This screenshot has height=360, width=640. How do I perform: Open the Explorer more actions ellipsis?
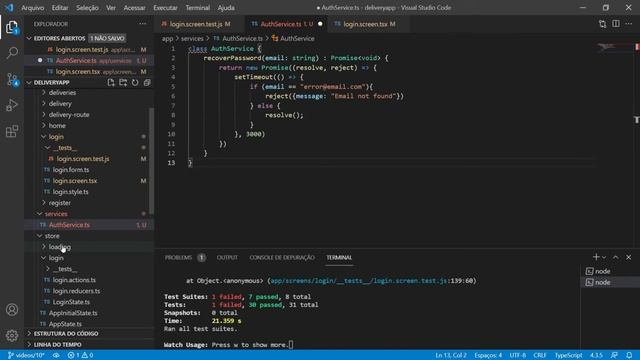coord(142,24)
